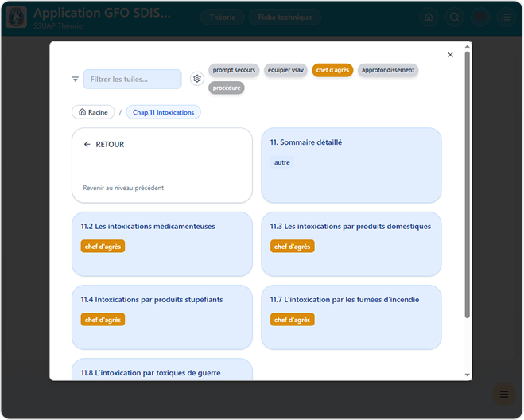Click the filter lines icon beside search field
Screen dimensions: 524x420
[76, 79]
